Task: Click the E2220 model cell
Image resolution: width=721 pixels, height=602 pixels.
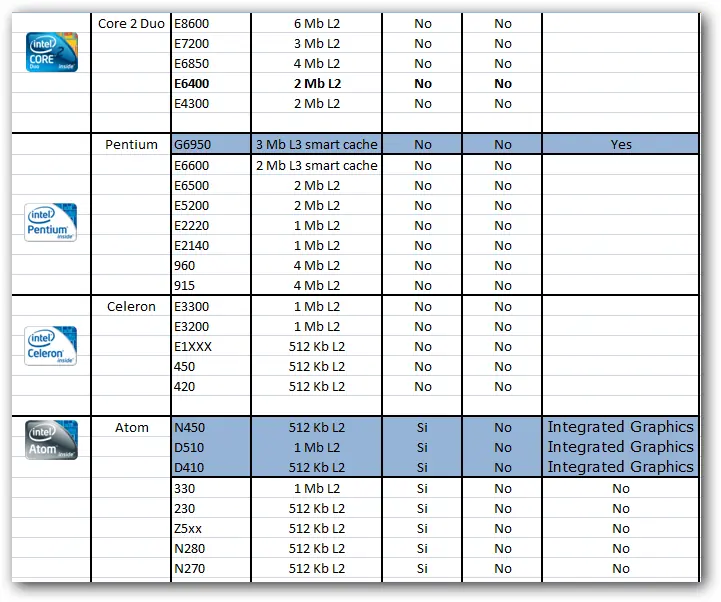Action: click(x=211, y=225)
